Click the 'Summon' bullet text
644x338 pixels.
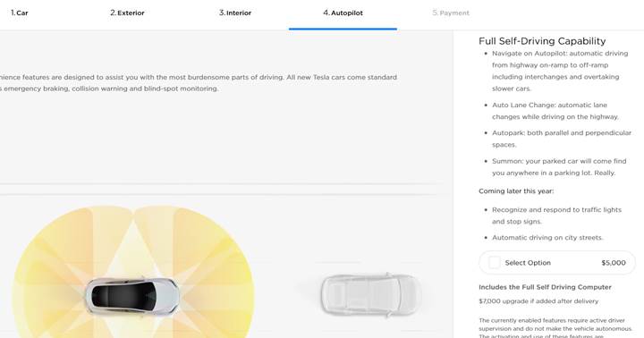559,166
